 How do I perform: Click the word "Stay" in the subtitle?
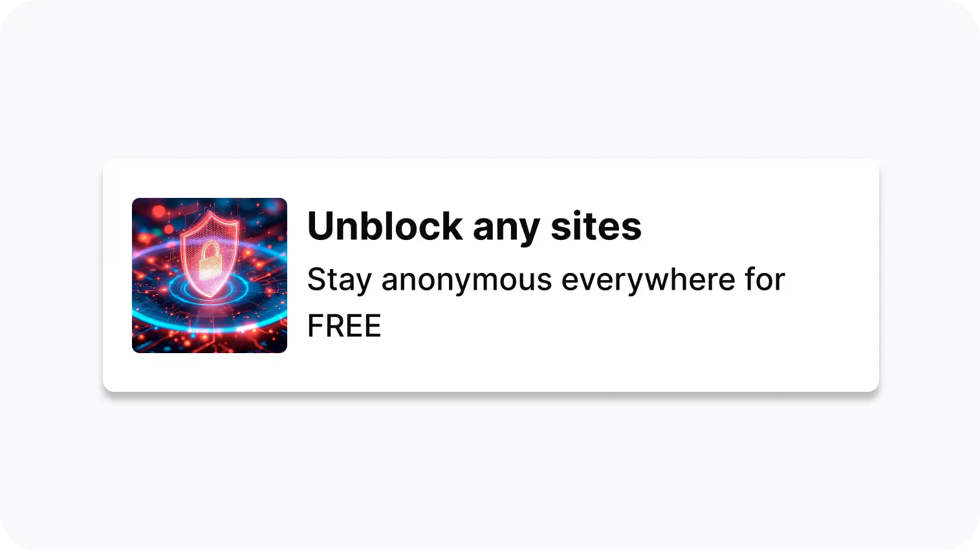click(339, 281)
